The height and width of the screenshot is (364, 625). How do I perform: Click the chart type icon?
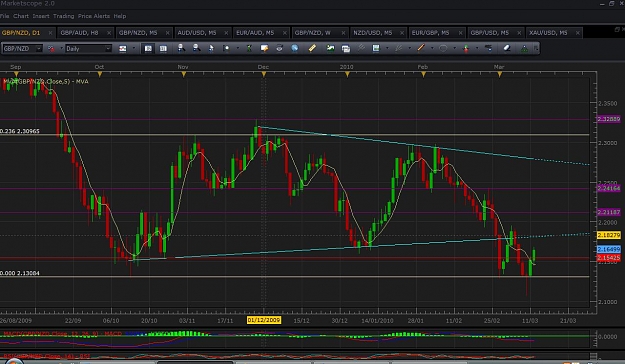tap(123, 49)
